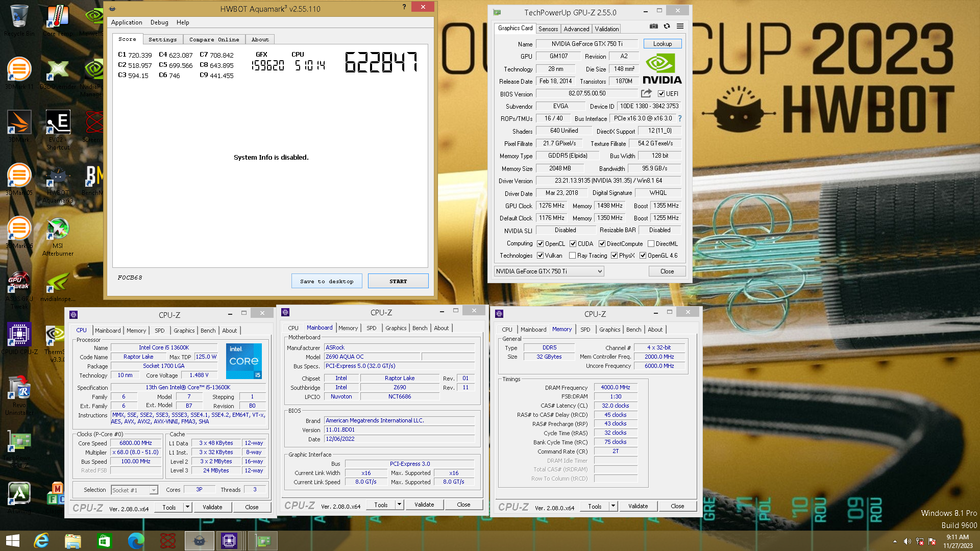Toggle the PhysX checkbox
The width and height of the screenshot is (980, 551).
click(614, 256)
